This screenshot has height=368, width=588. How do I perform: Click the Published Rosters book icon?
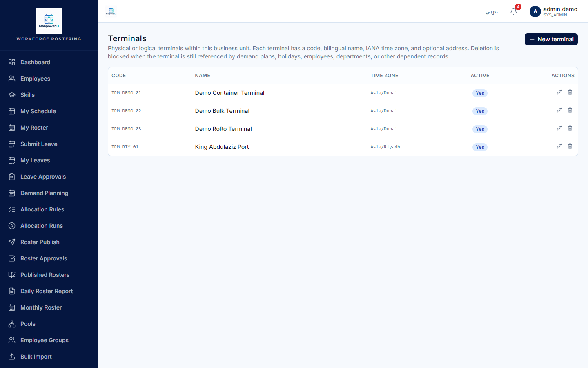click(x=12, y=275)
